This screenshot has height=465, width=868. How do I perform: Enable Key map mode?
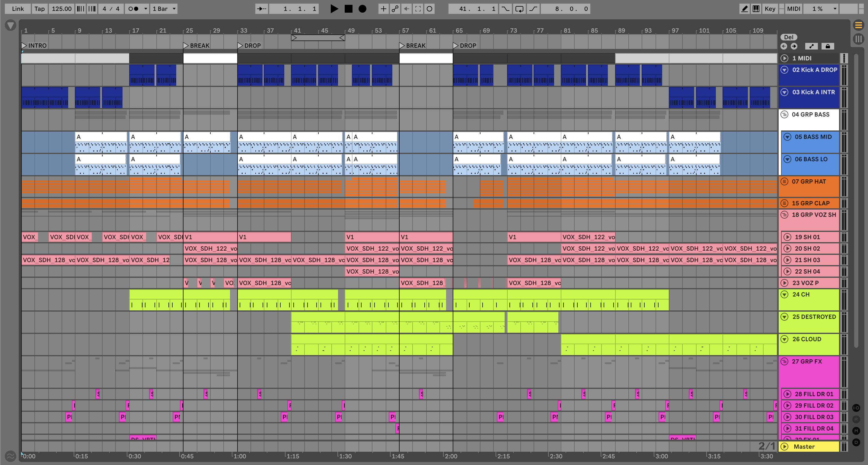pyautogui.click(x=770, y=9)
